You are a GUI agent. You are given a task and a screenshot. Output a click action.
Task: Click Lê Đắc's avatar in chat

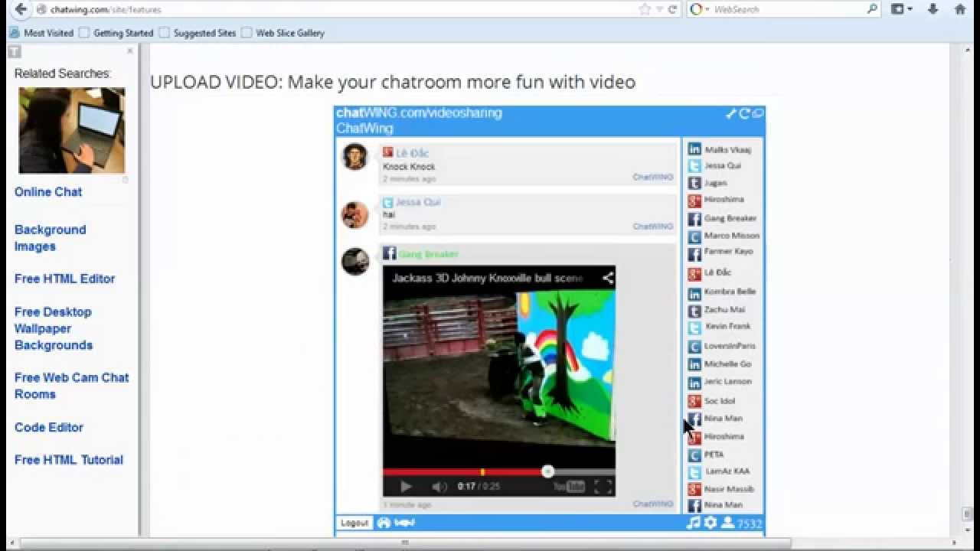coord(354,156)
